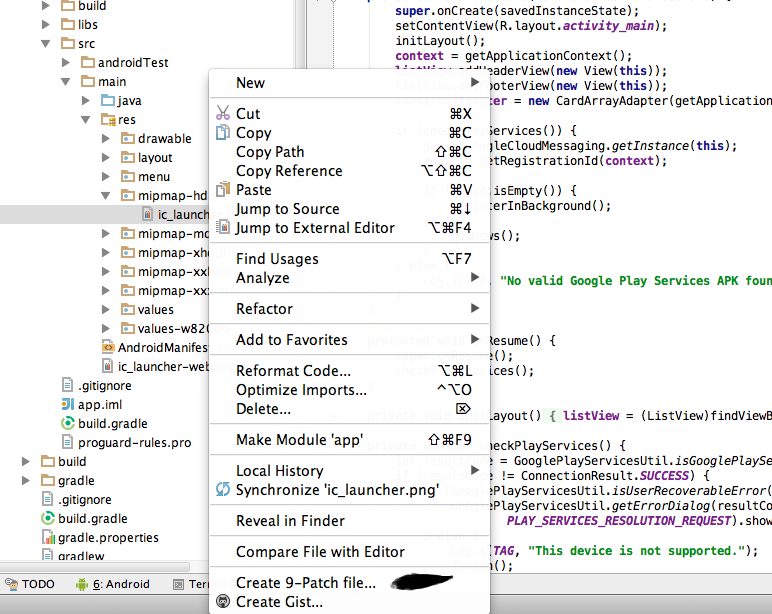This screenshot has height=614, width=772.
Task: Select Find Usages menu entry
Action: pyautogui.click(x=350, y=259)
